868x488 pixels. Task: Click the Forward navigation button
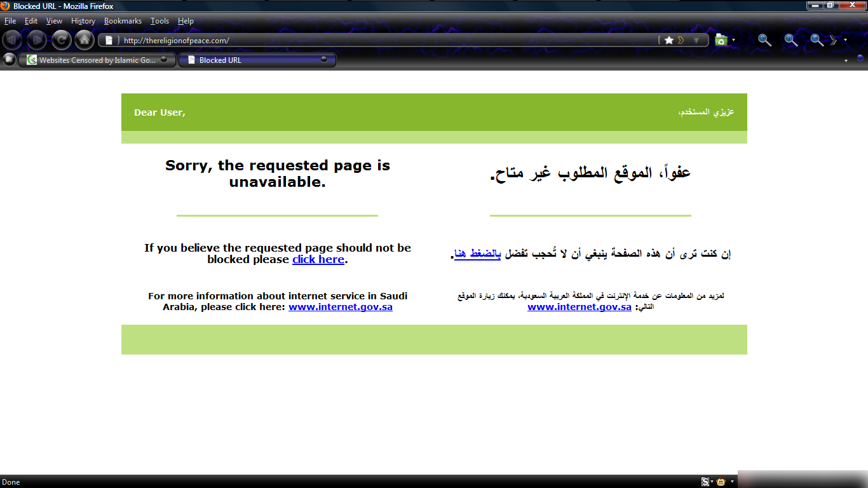[x=36, y=40]
